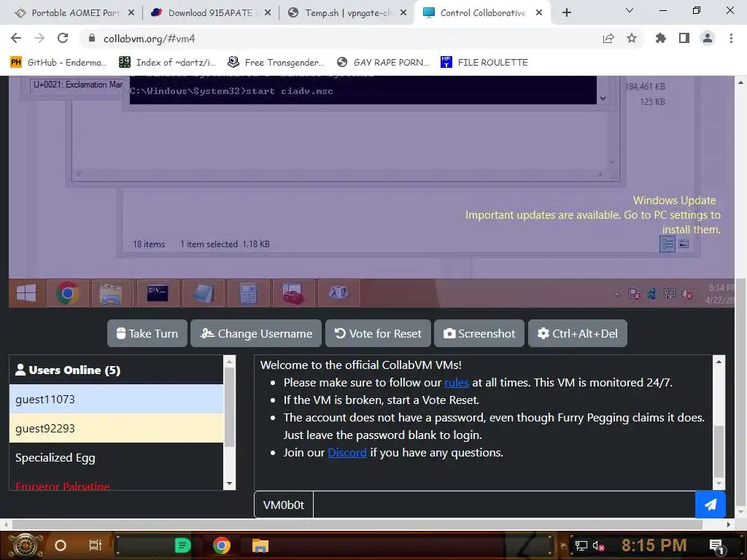
Task: Close the Temp.sh tab
Action: [x=403, y=13]
